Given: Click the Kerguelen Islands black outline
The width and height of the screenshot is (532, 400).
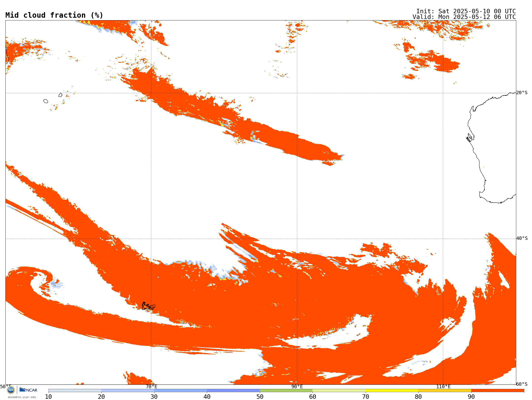Looking at the screenshot, I should pos(149,306).
